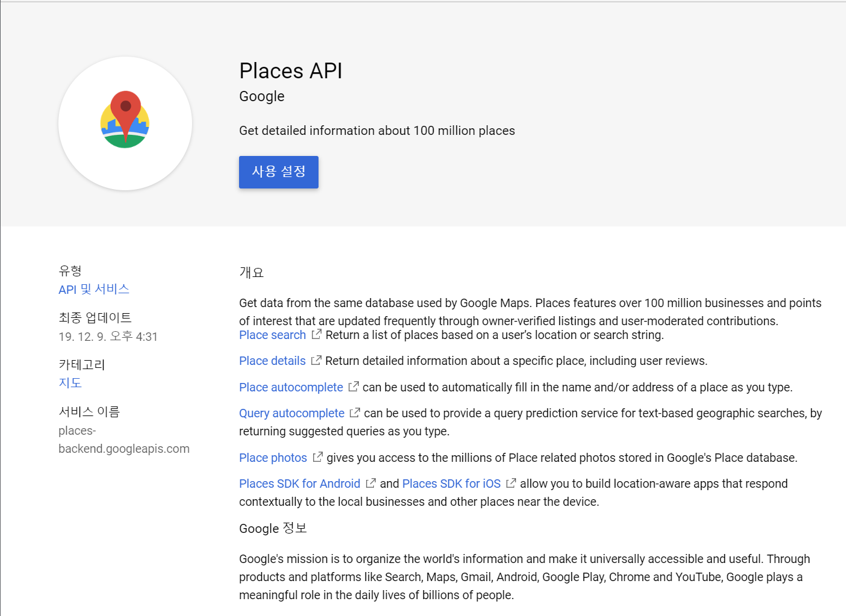The height and width of the screenshot is (616, 846).
Task: Click the 사용 설정 enable button
Action: tap(279, 172)
